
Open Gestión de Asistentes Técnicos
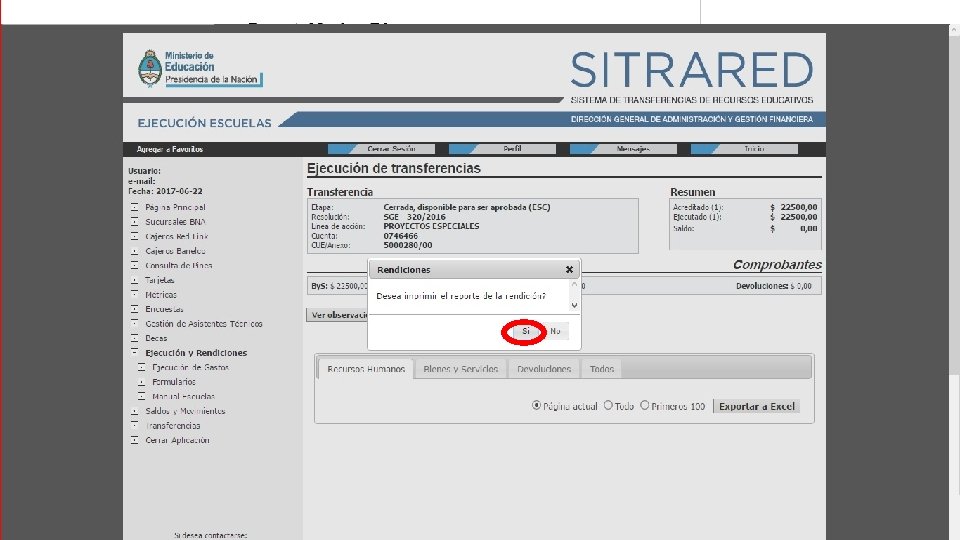[203, 324]
